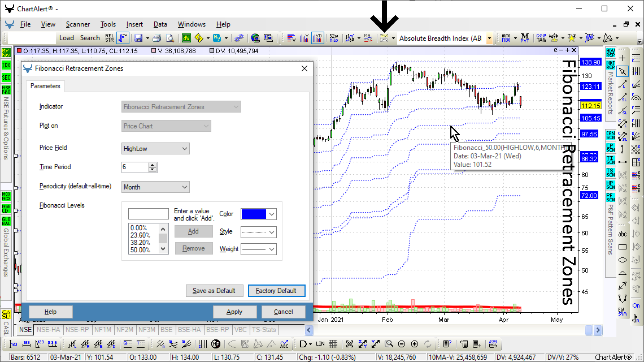The height and width of the screenshot is (362, 644).
Task: Click the MA moving average toolbar icon
Action: pyautogui.click(x=368, y=38)
